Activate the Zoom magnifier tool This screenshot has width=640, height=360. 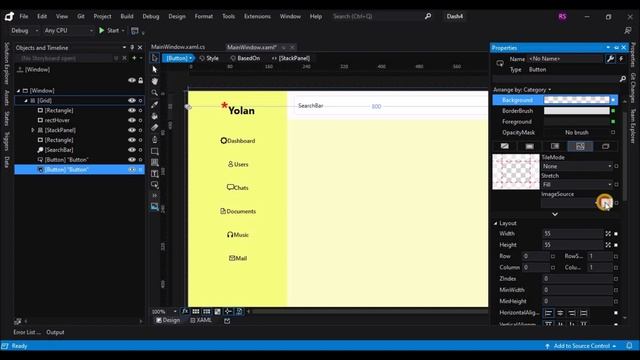[x=155, y=93]
